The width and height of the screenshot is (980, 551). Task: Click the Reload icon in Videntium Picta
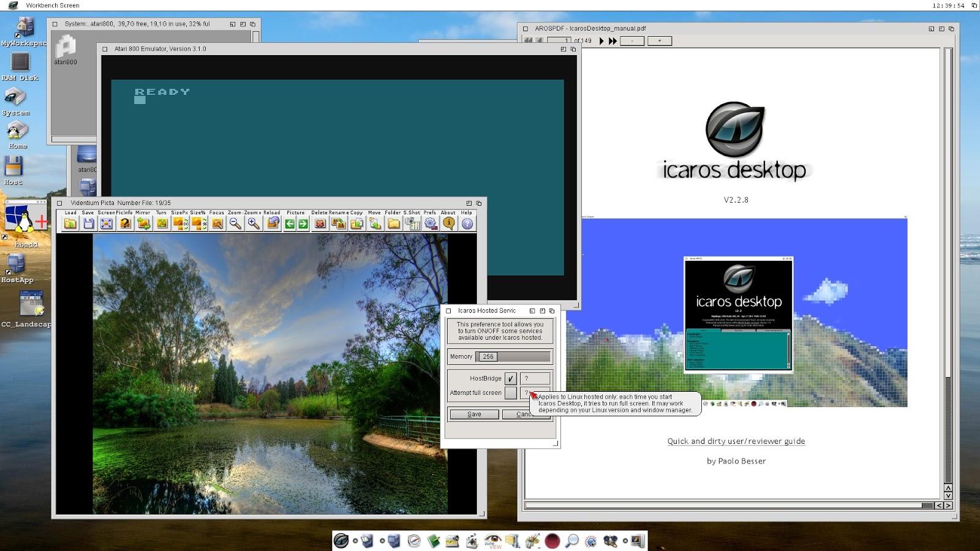[x=273, y=223]
